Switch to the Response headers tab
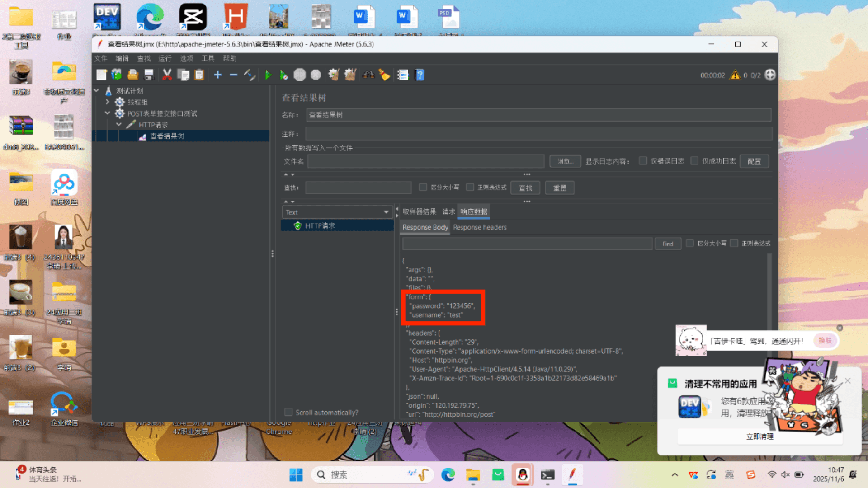This screenshot has height=488, width=868. tap(480, 227)
